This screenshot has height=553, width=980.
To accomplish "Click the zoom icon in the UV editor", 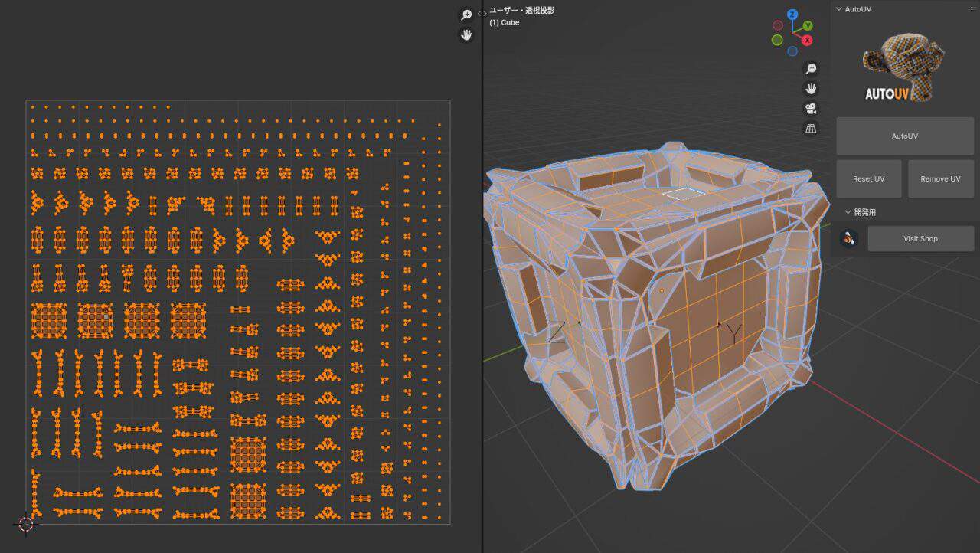I will (466, 15).
